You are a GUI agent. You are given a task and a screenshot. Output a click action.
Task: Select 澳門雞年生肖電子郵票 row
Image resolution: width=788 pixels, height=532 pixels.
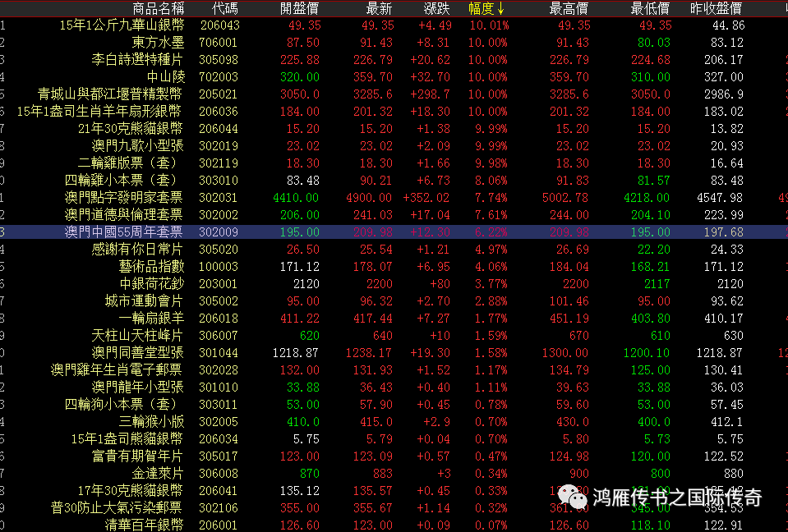point(394,370)
